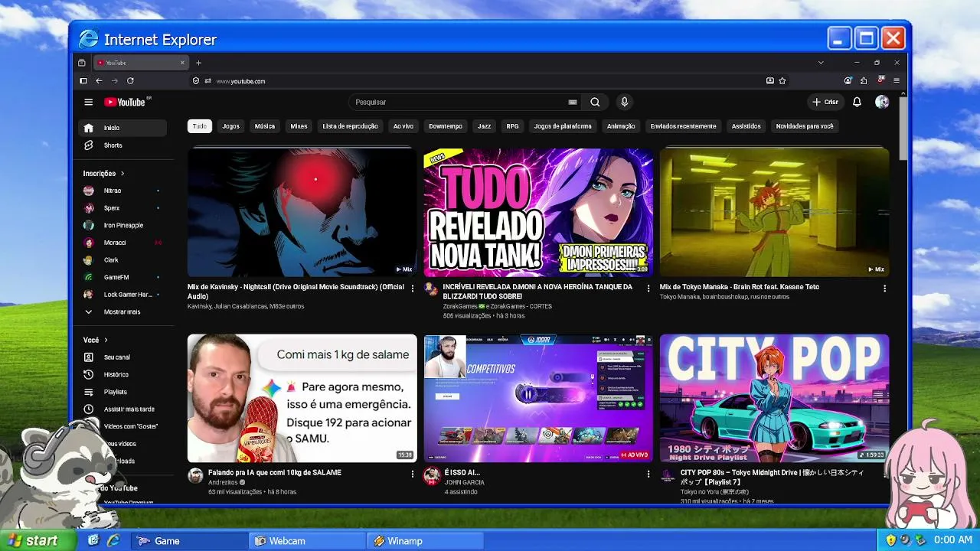Screen dimensions: 980x551
Task: Open the YouTube guide hamburger menu
Action: (x=88, y=102)
